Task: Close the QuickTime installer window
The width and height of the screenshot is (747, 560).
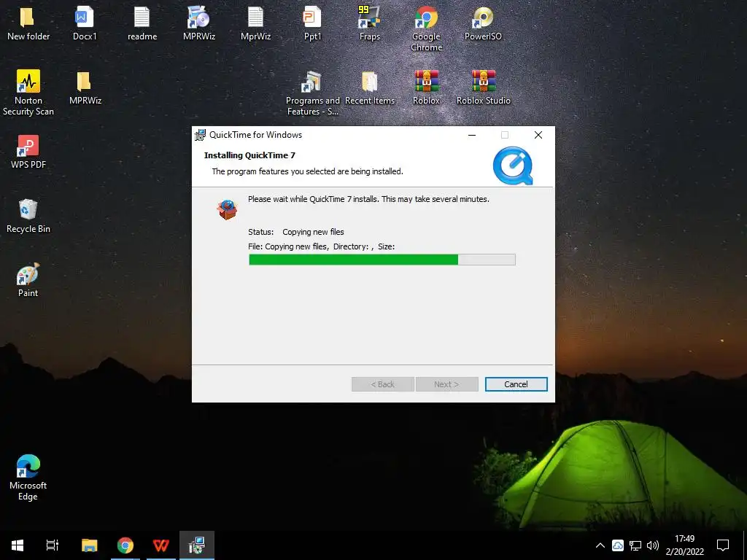Action: [x=538, y=135]
